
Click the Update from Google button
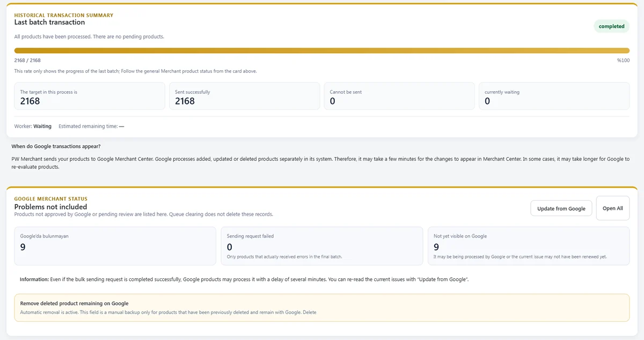click(x=561, y=208)
